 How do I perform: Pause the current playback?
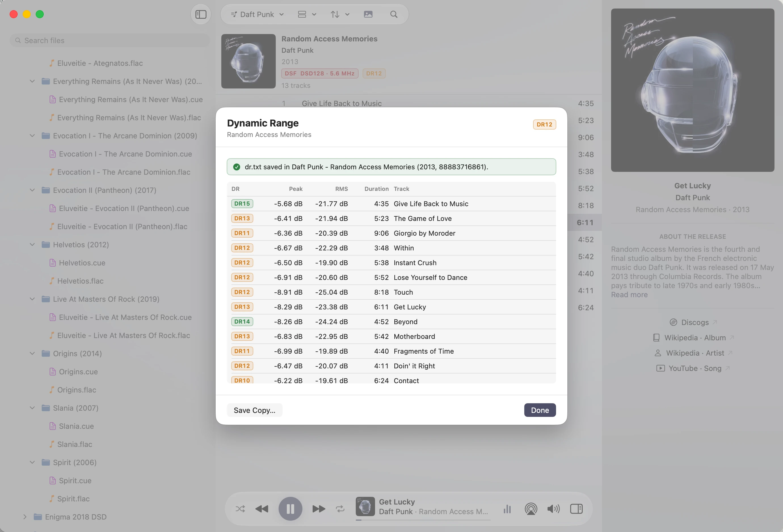[290, 508]
